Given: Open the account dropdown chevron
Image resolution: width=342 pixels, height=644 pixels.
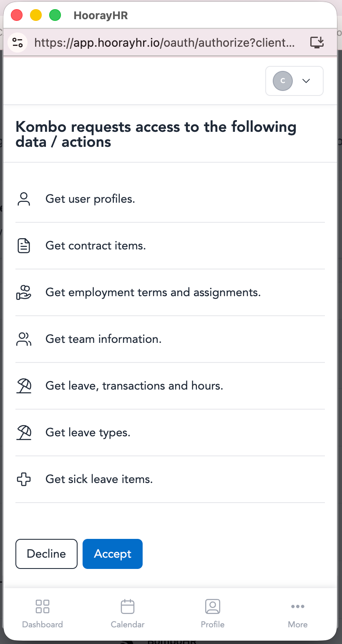Looking at the screenshot, I should 306,81.
